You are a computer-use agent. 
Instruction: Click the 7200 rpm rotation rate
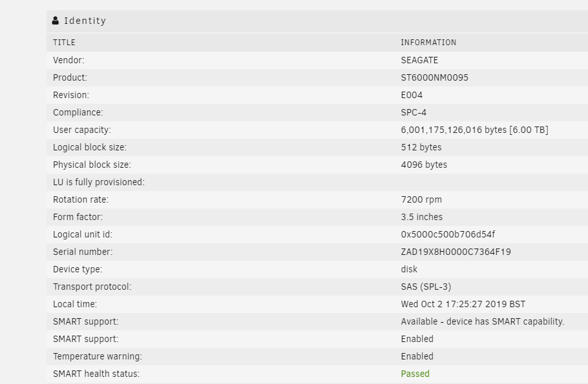[421, 199]
